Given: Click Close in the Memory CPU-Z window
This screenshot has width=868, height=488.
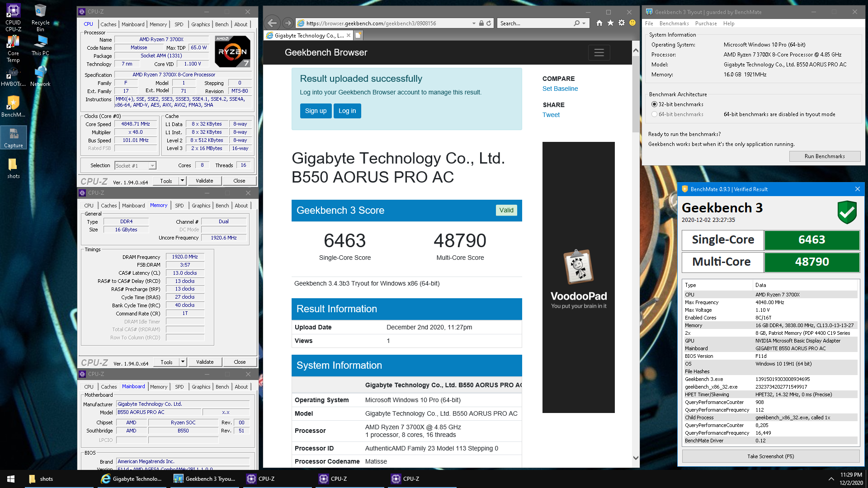Looking at the screenshot, I should pos(240,362).
